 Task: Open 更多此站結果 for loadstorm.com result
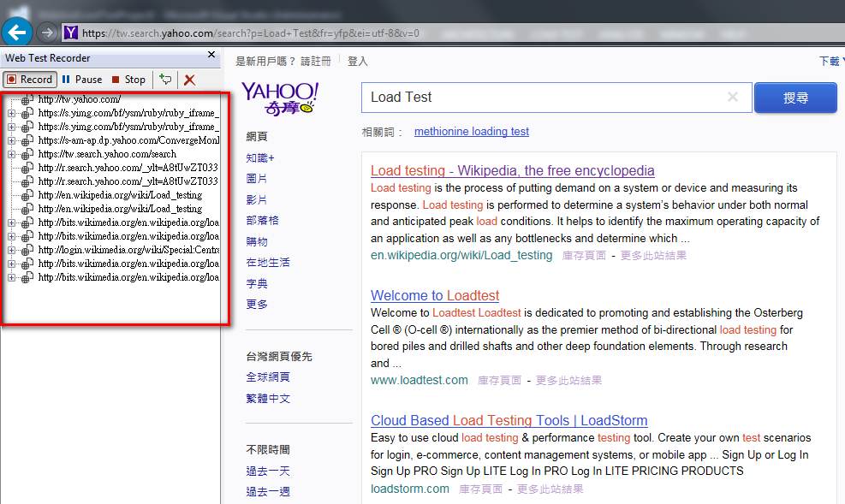[x=550, y=489]
